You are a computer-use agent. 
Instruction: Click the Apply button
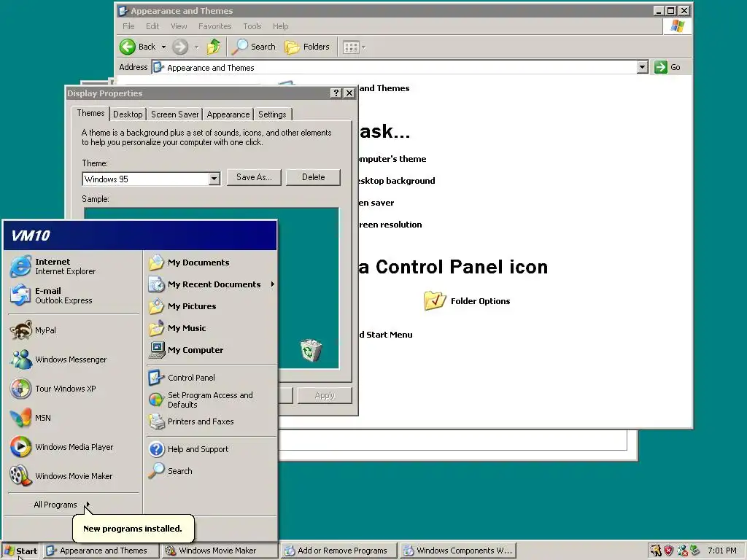pyautogui.click(x=325, y=395)
